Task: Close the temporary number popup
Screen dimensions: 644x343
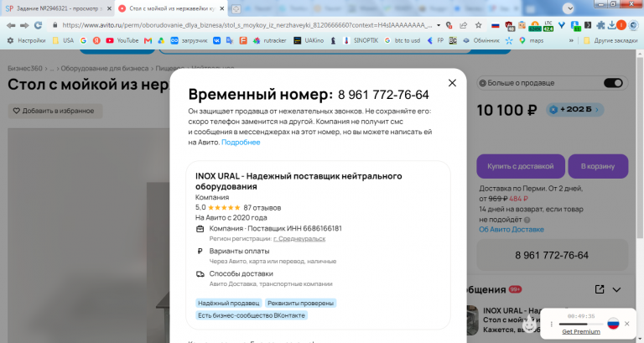Action: [x=452, y=83]
